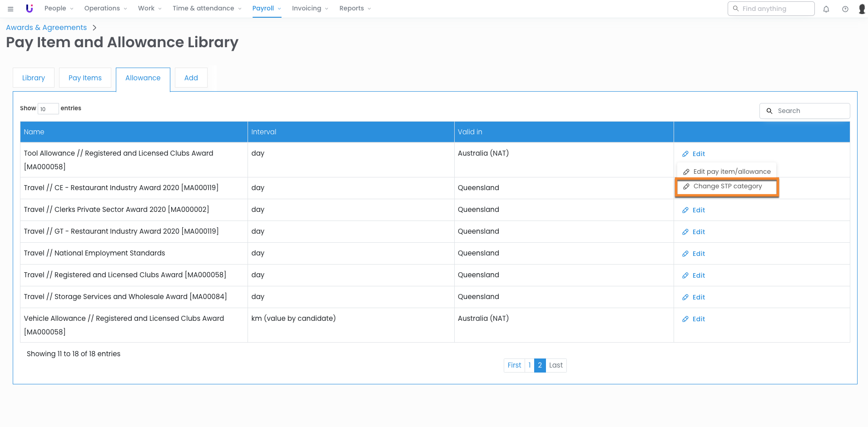Viewport: 868px width, 427px height.
Task: Go to Awards & Agreements breadcrumb
Action: (x=46, y=28)
